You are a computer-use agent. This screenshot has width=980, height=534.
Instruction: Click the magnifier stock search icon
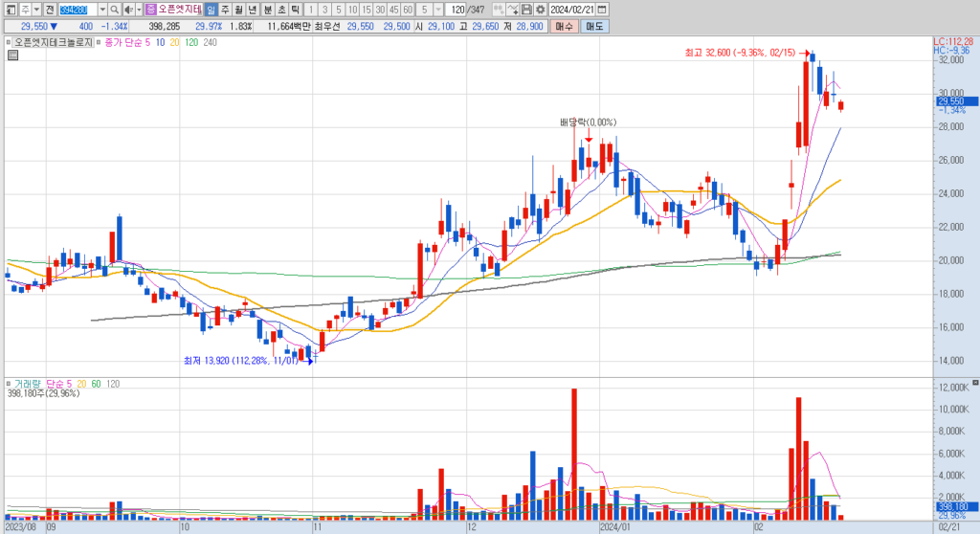click(115, 10)
